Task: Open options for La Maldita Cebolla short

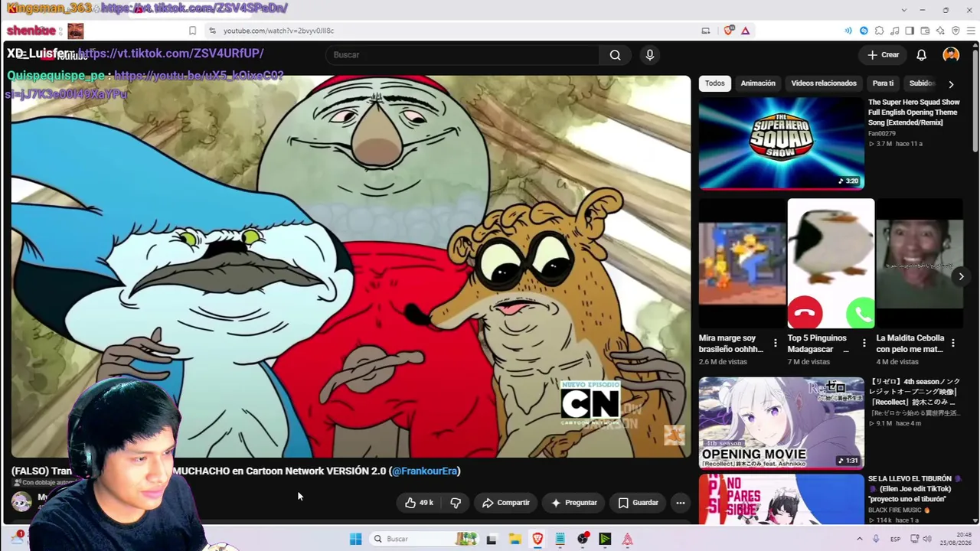Action: [953, 344]
